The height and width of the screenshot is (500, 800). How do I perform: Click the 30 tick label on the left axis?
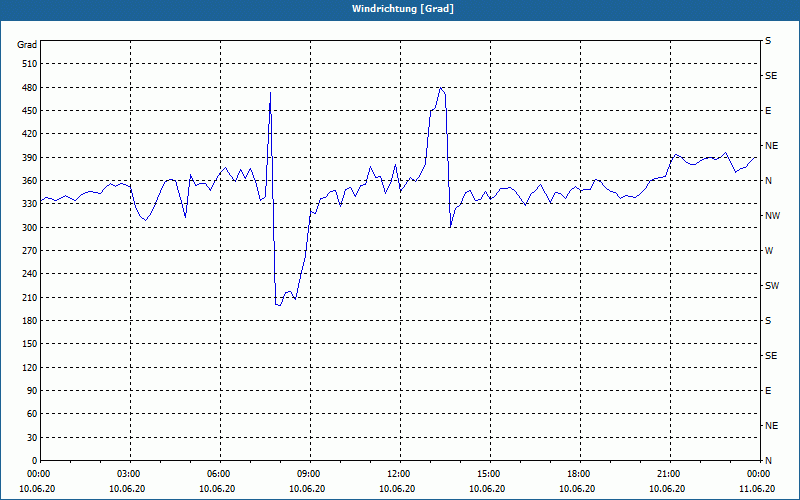click(x=32, y=438)
